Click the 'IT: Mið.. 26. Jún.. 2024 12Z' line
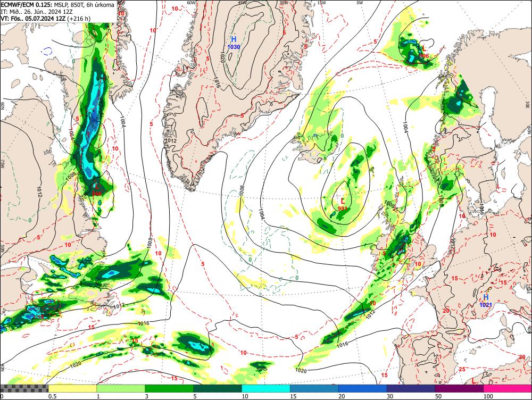 [38, 12]
